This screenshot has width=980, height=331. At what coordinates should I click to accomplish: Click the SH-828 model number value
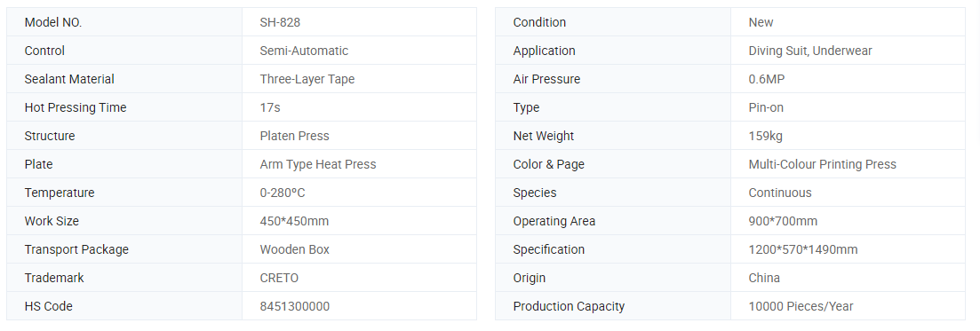pos(280,22)
